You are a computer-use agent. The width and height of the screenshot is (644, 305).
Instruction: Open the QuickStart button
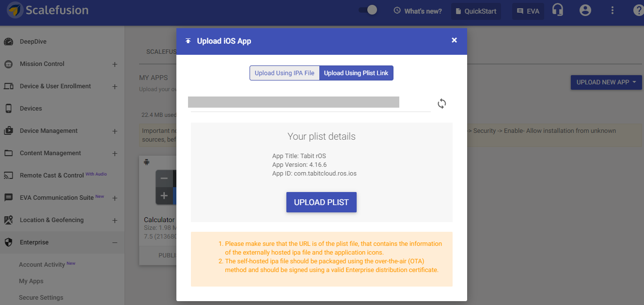[x=475, y=11]
